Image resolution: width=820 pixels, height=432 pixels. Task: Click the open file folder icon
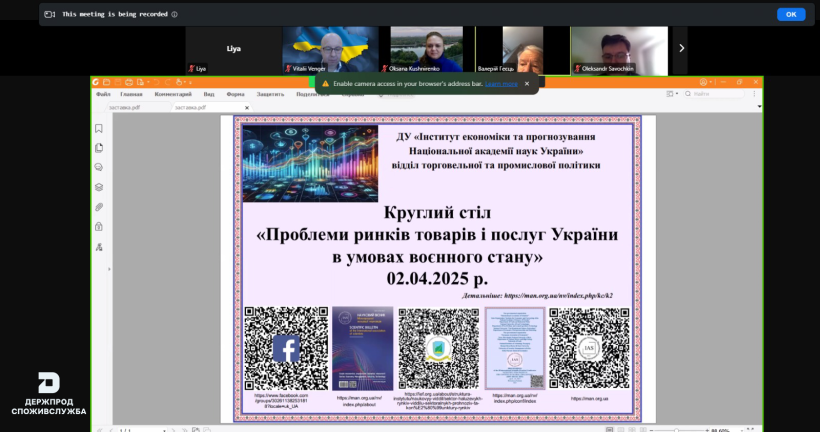tap(107, 82)
